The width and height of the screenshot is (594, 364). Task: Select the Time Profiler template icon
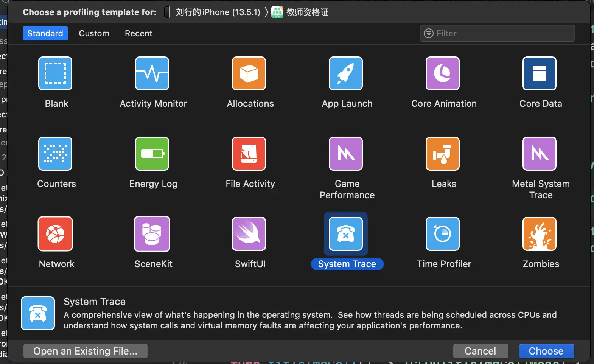(x=443, y=234)
